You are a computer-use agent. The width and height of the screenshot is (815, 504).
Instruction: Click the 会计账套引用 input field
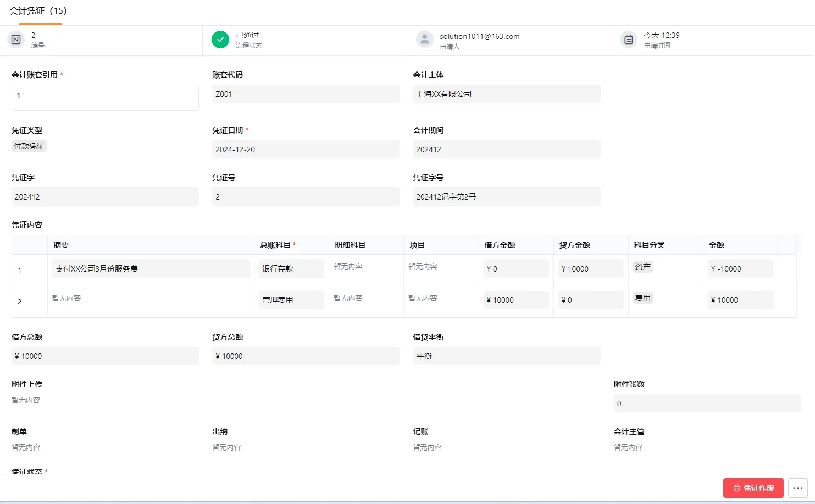tap(105, 97)
